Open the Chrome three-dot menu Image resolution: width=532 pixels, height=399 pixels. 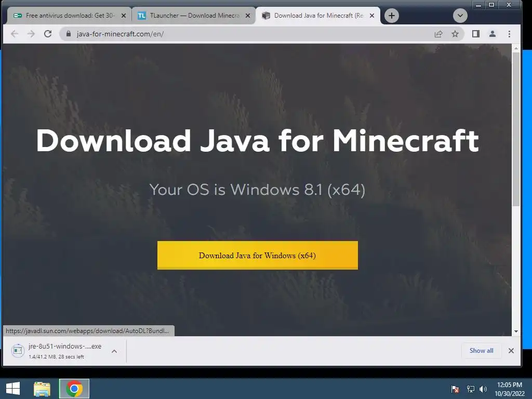(x=509, y=34)
